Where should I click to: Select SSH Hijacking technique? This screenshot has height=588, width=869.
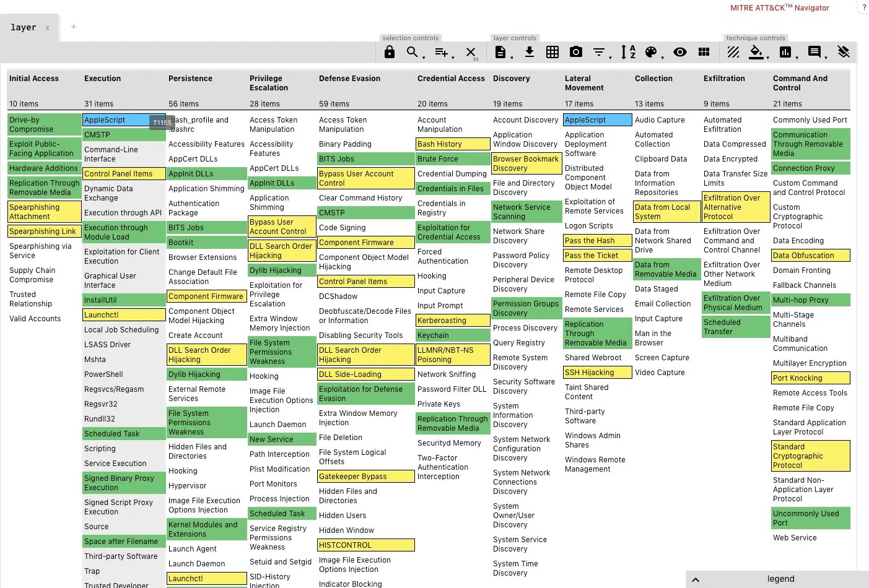click(x=598, y=373)
